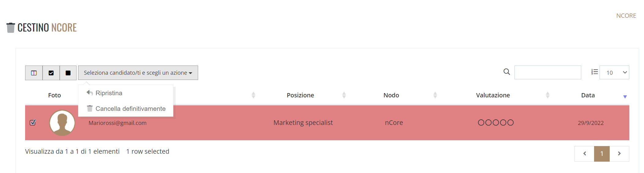This screenshot has height=173, width=644.
Task: Click page 1 pagination button
Action: 602,154
